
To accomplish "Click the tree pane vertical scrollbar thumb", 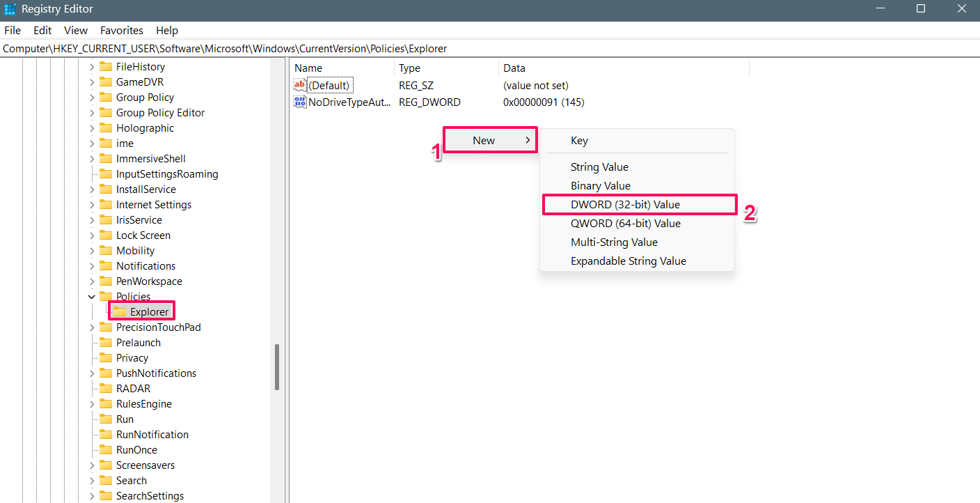I will [x=277, y=367].
